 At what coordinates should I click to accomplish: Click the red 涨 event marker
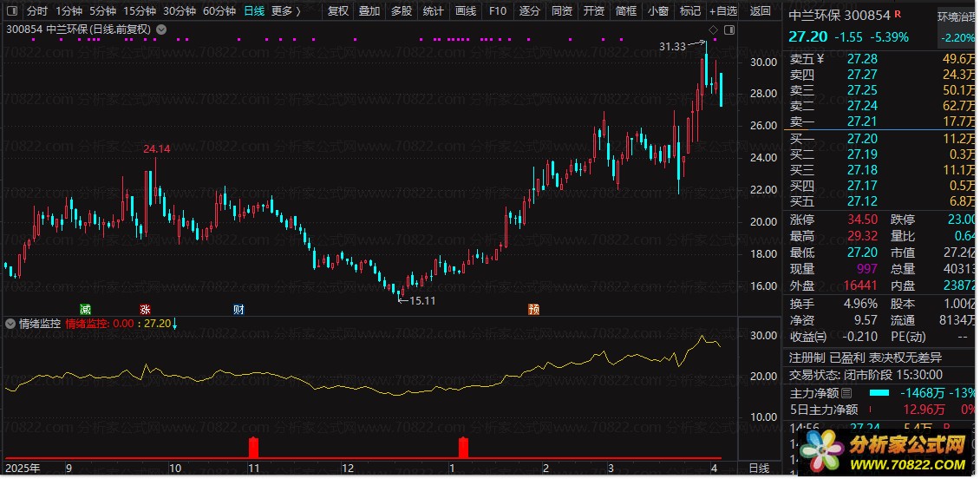pos(145,309)
